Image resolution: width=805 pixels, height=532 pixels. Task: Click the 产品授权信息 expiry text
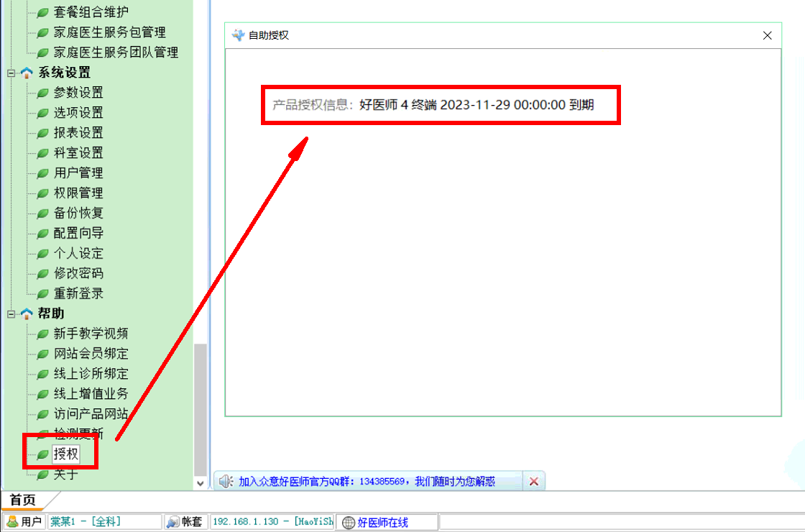pos(433,105)
